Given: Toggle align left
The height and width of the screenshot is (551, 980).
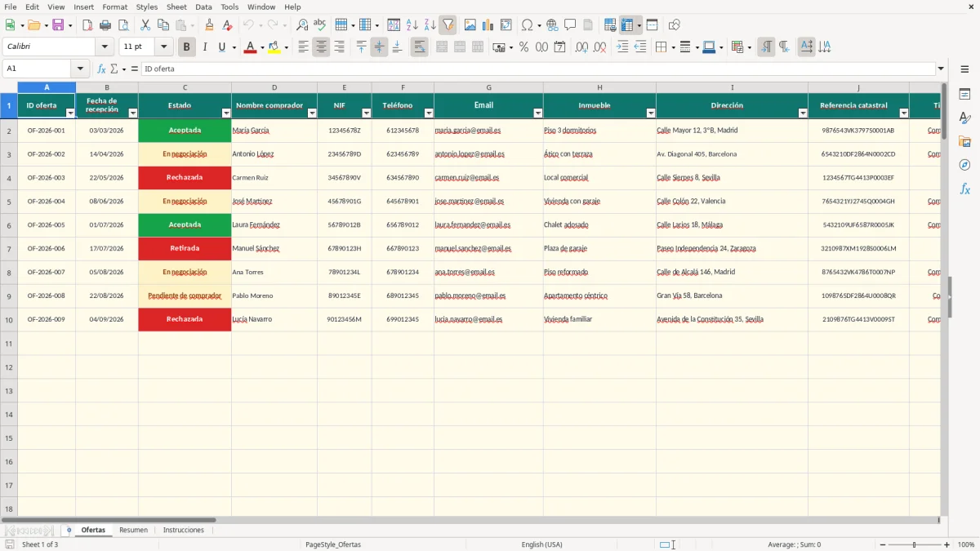Looking at the screenshot, I should coord(303,47).
